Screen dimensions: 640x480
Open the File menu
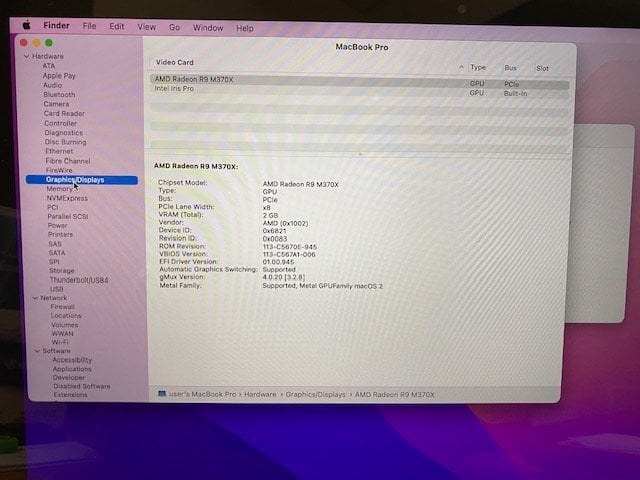pos(89,26)
